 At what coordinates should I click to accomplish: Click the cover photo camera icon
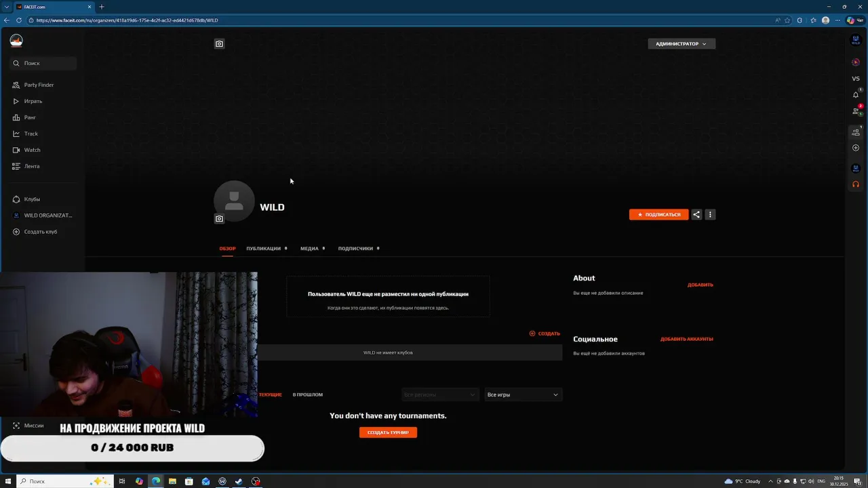point(219,44)
